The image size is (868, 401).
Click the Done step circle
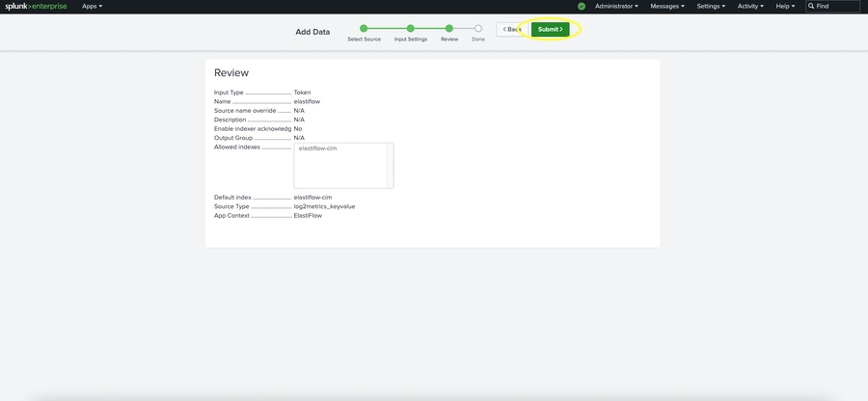[478, 29]
